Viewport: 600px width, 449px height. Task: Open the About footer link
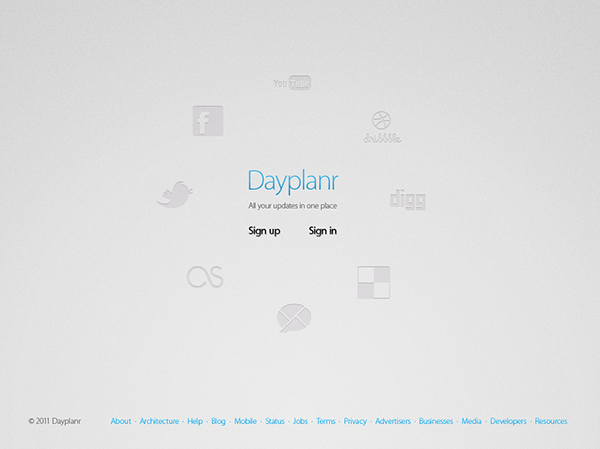pyautogui.click(x=121, y=421)
